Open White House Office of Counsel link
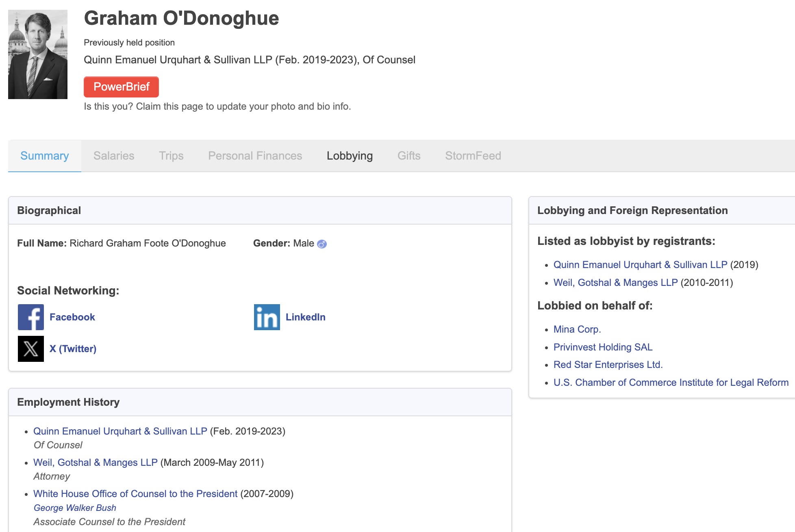Image resolution: width=795 pixels, height=532 pixels. click(135, 494)
